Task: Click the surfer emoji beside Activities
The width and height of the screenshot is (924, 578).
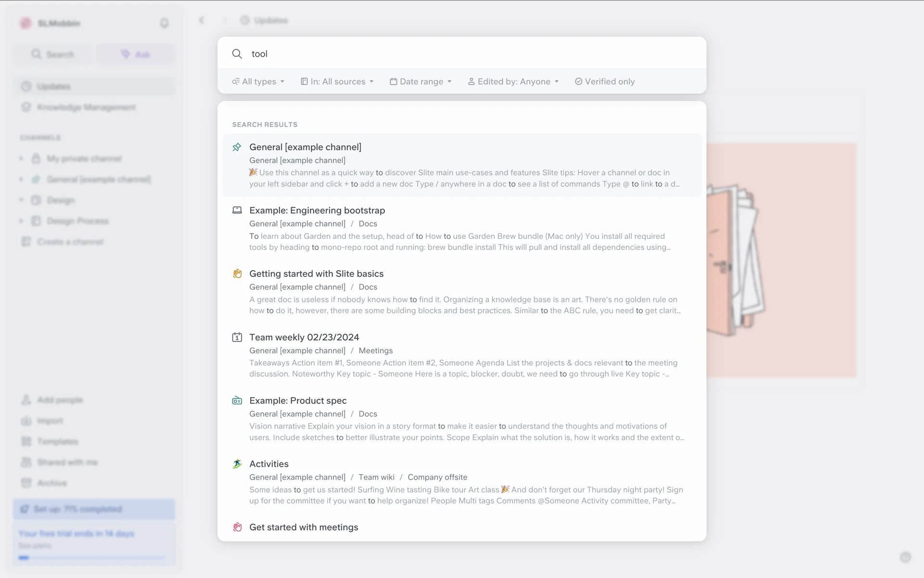Action: tap(237, 464)
